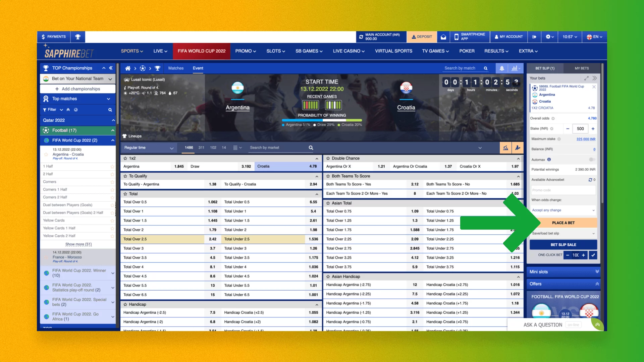Viewport: 644px width, 362px height.
Task: Click the probability of winning bar
Action: [x=321, y=120]
